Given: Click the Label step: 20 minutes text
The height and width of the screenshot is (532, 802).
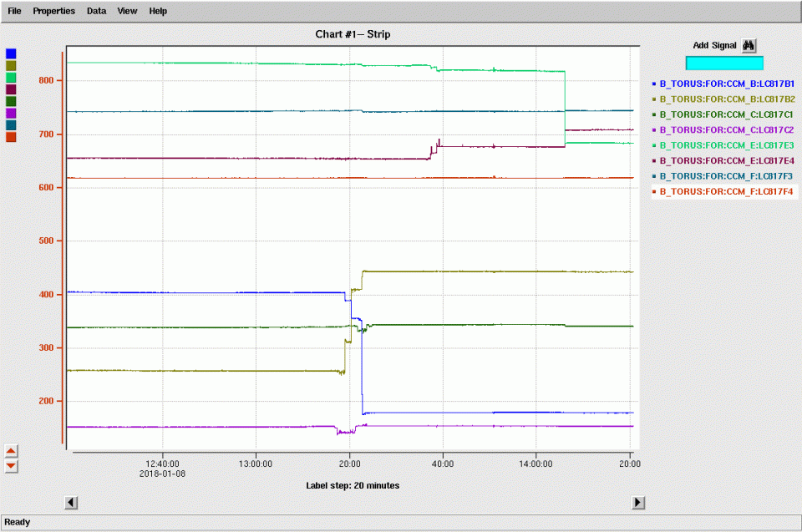Looking at the screenshot, I should (353, 485).
